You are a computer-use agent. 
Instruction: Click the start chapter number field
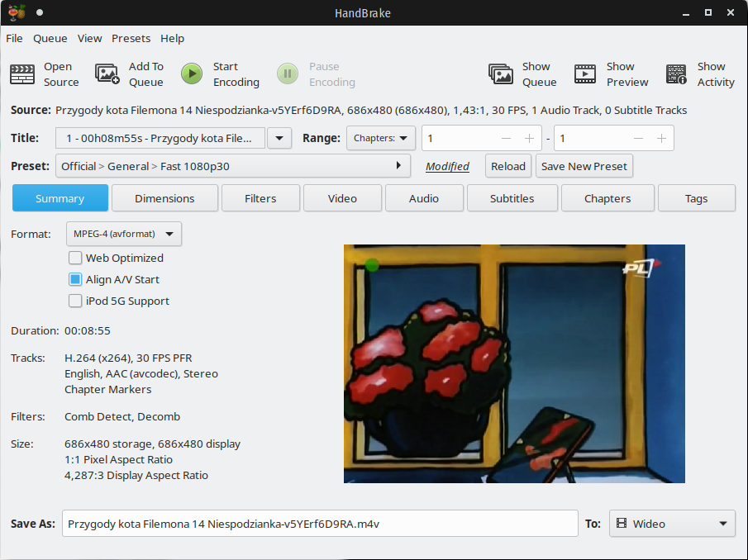click(x=460, y=138)
